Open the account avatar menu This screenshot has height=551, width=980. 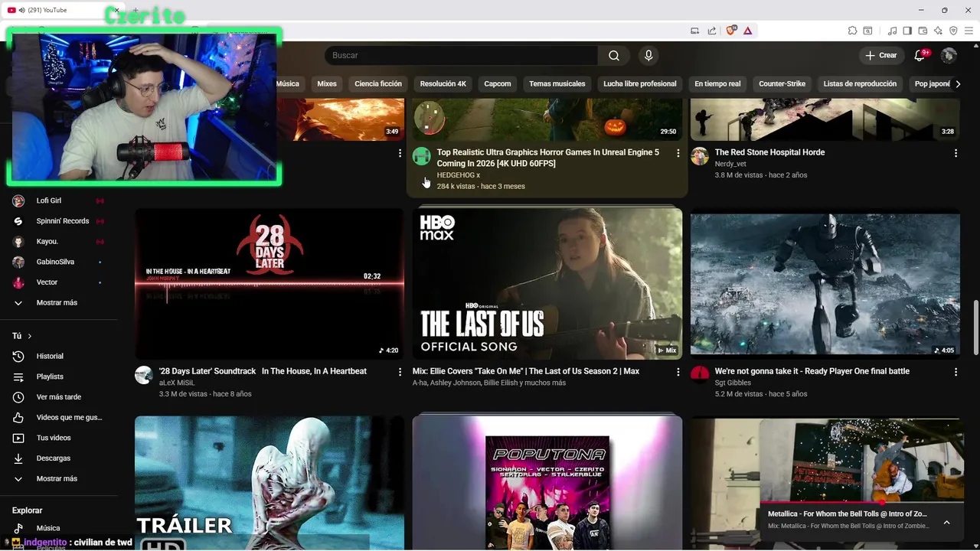949,55
